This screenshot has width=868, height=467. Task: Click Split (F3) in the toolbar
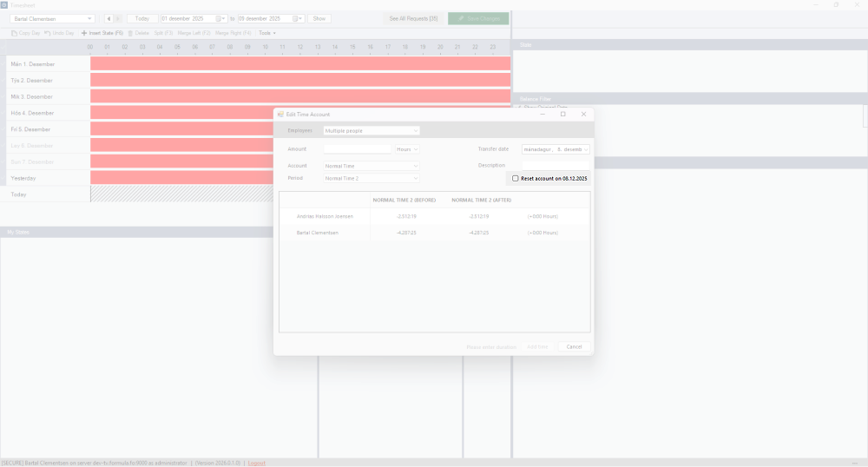pyautogui.click(x=164, y=33)
